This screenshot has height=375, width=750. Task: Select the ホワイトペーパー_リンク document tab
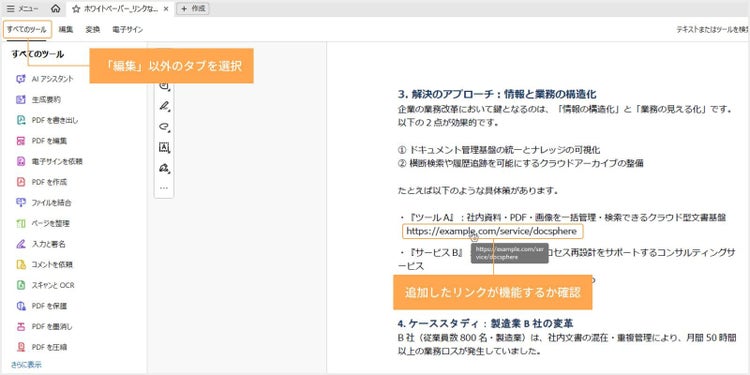click(120, 9)
